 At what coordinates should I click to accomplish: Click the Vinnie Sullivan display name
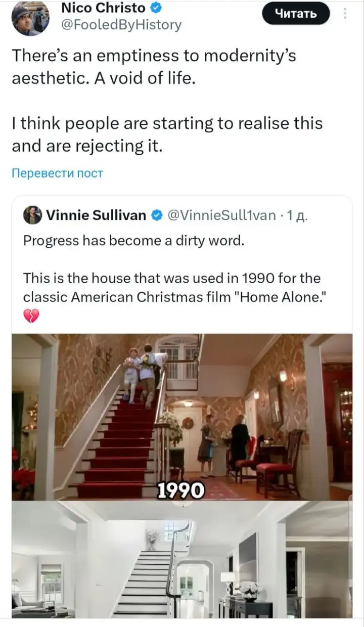tap(96, 216)
